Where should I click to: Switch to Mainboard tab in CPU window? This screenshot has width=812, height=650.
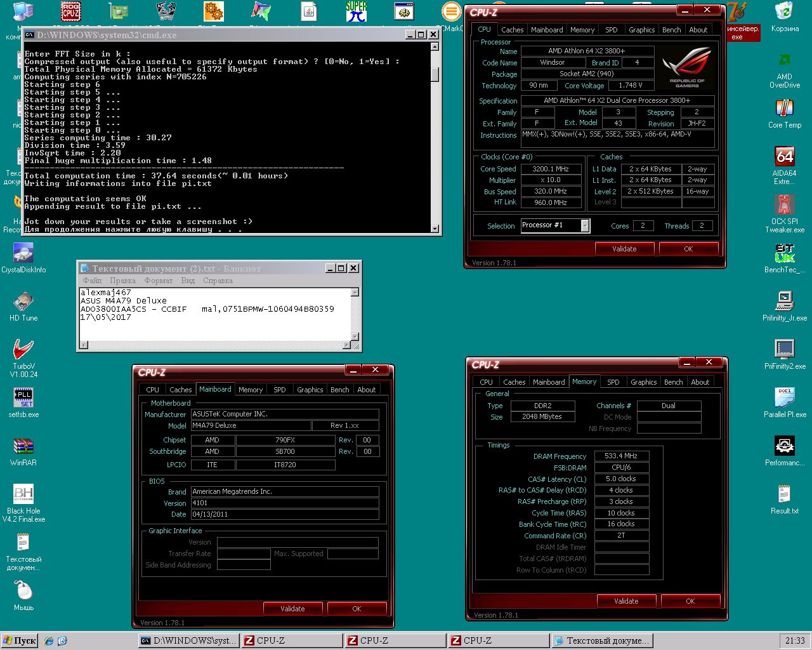(547, 30)
